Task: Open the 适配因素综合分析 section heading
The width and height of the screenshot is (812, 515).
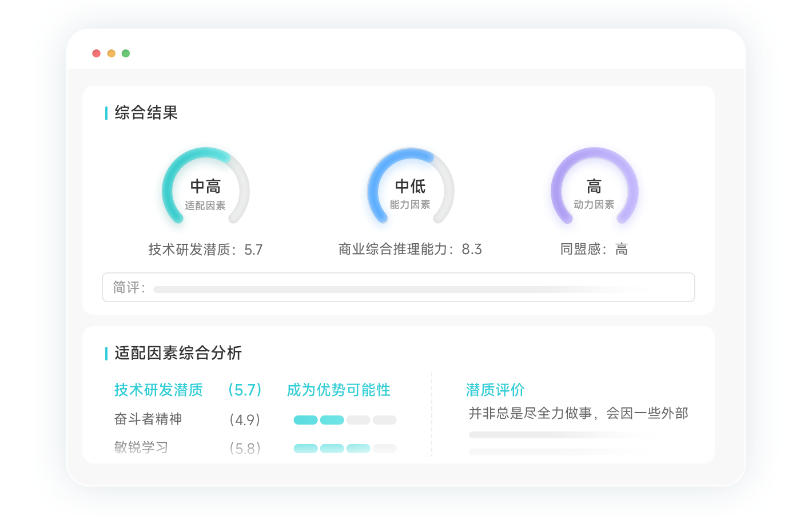Action: tap(178, 353)
